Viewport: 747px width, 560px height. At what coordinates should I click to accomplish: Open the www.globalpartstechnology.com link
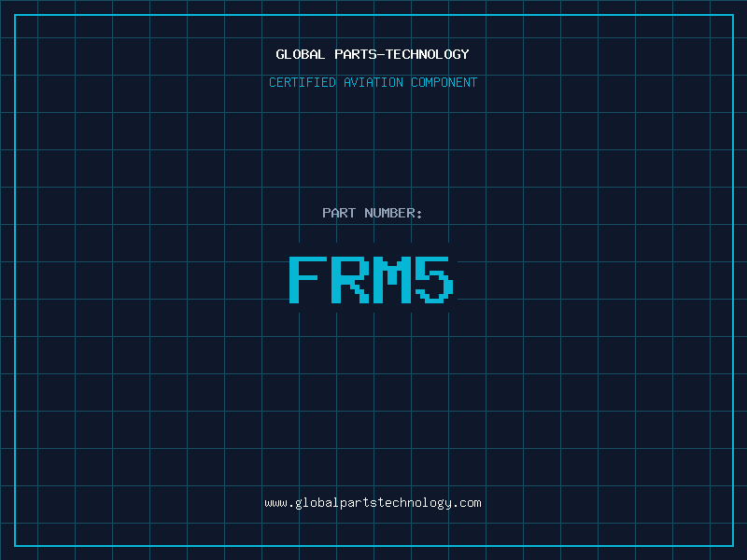click(x=373, y=503)
